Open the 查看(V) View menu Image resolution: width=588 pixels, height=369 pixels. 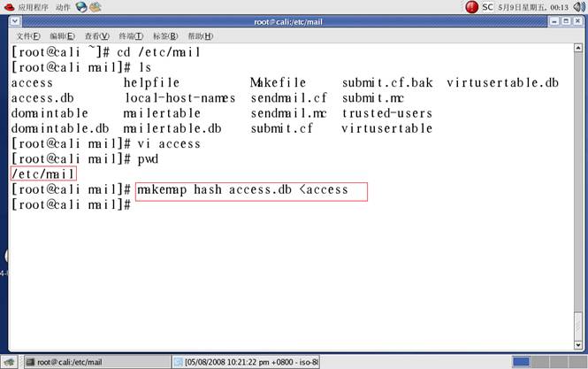[x=96, y=36]
